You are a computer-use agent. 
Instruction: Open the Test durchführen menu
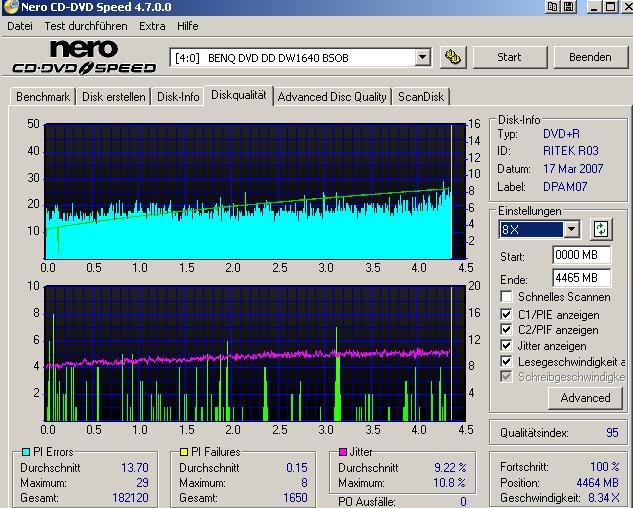(86, 26)
